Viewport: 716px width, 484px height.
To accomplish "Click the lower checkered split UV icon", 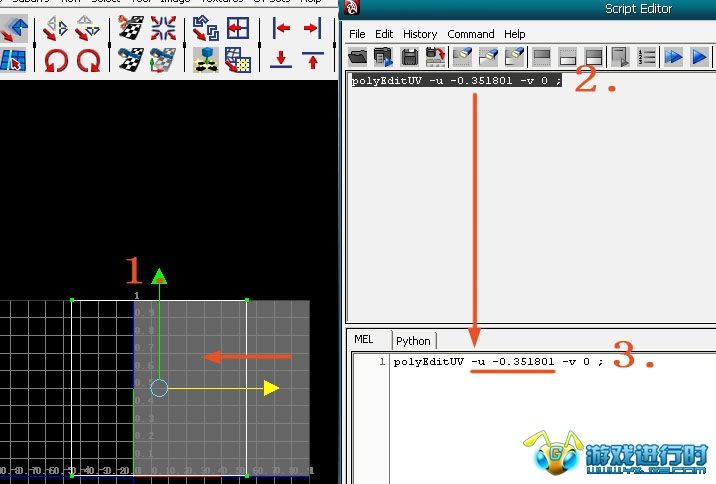I will coord(131,60).
